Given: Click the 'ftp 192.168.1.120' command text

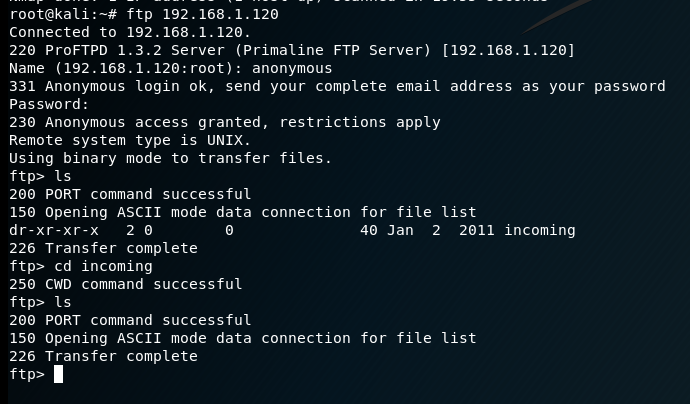Looking at the screenshot, I should point(202,14).
